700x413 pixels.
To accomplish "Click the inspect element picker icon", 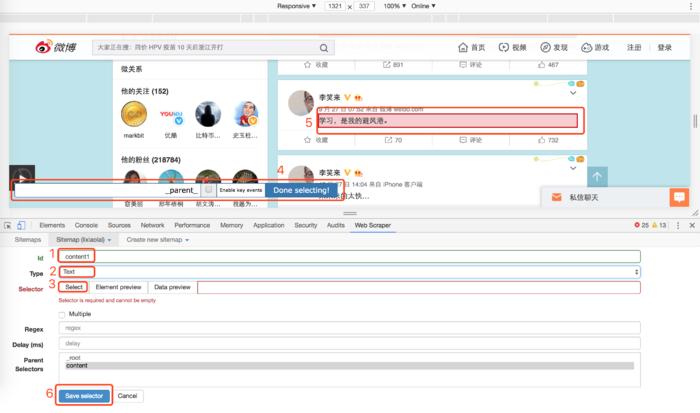I will 8,225.
